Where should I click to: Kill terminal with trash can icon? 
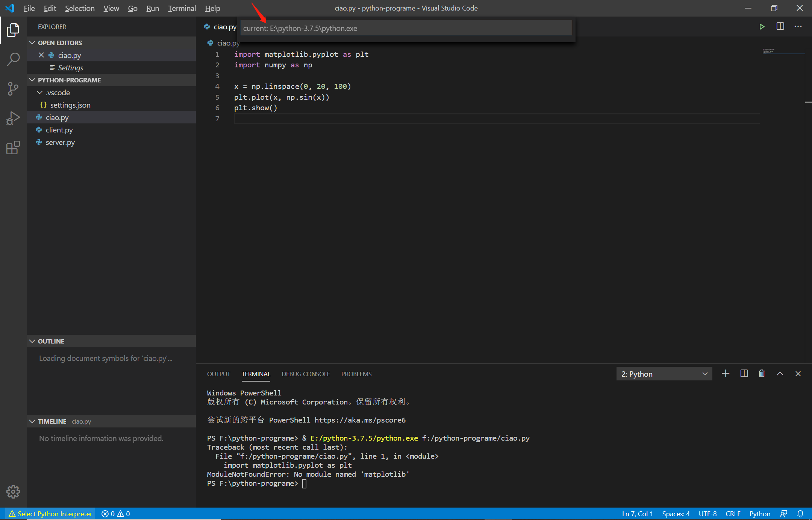tap(762, 374)
